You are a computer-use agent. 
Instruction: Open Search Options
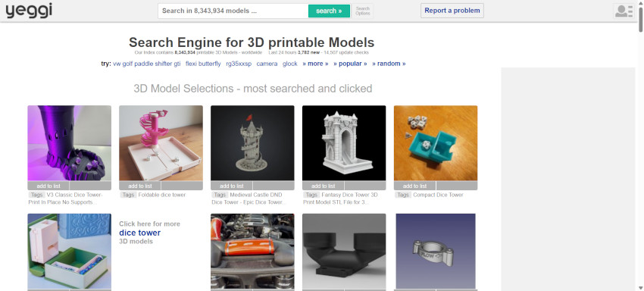pos(363,11)
